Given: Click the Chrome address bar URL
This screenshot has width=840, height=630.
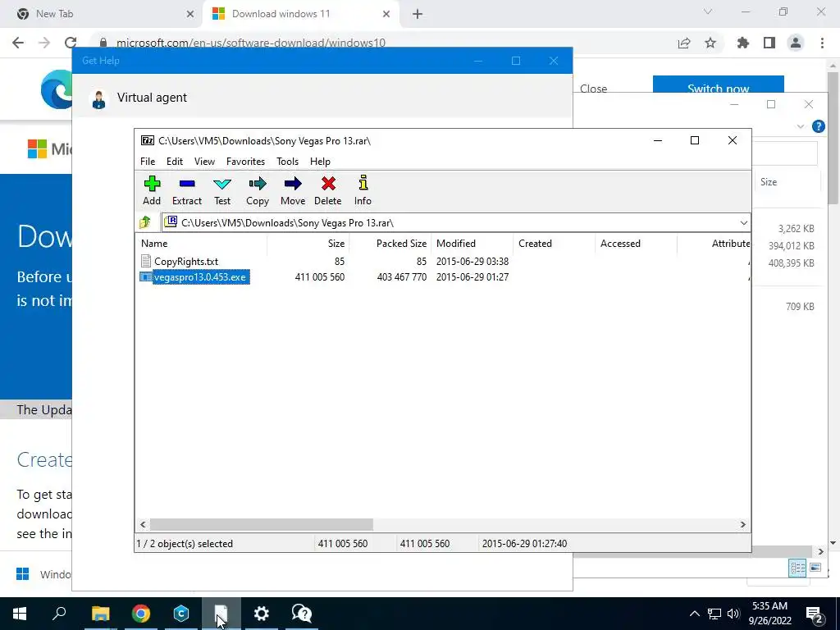Looking at the screenshot, I should pos(251,43).
